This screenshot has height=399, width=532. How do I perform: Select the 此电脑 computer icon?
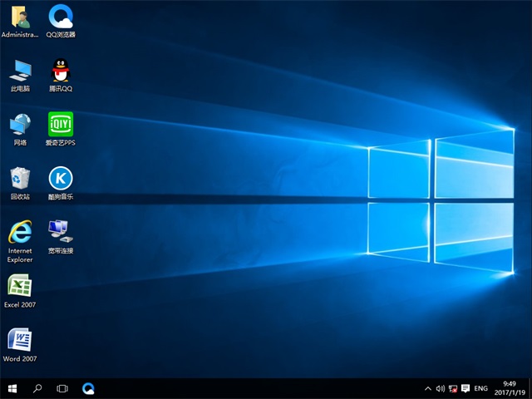(x=20, y=70)
